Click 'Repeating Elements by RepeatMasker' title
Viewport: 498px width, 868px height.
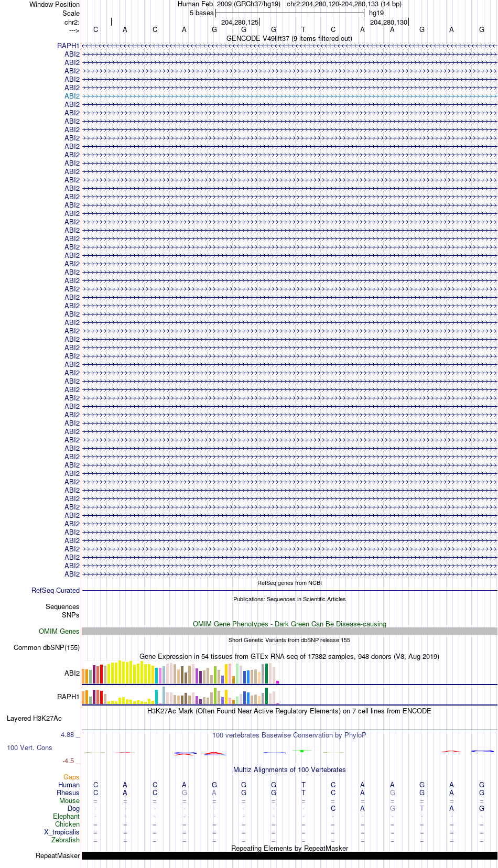pyautogui.click(x=289, y=848)
